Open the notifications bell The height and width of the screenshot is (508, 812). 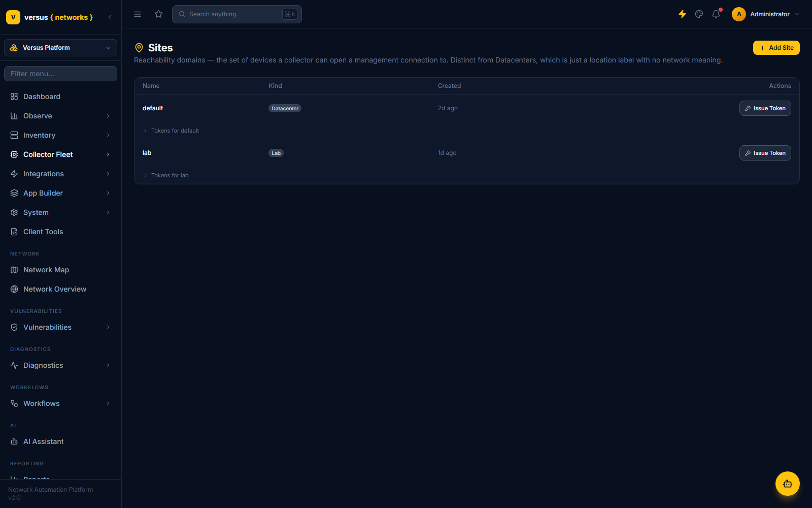[716, 14]
